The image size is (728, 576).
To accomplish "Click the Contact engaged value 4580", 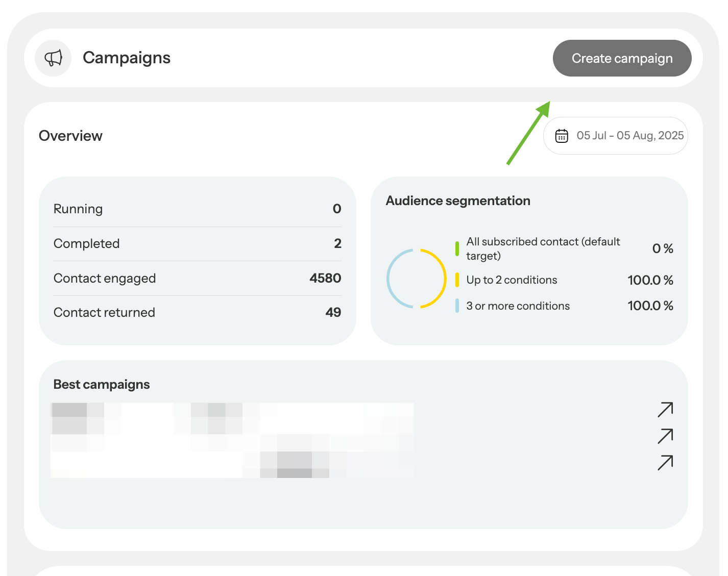I will (325, 278).
